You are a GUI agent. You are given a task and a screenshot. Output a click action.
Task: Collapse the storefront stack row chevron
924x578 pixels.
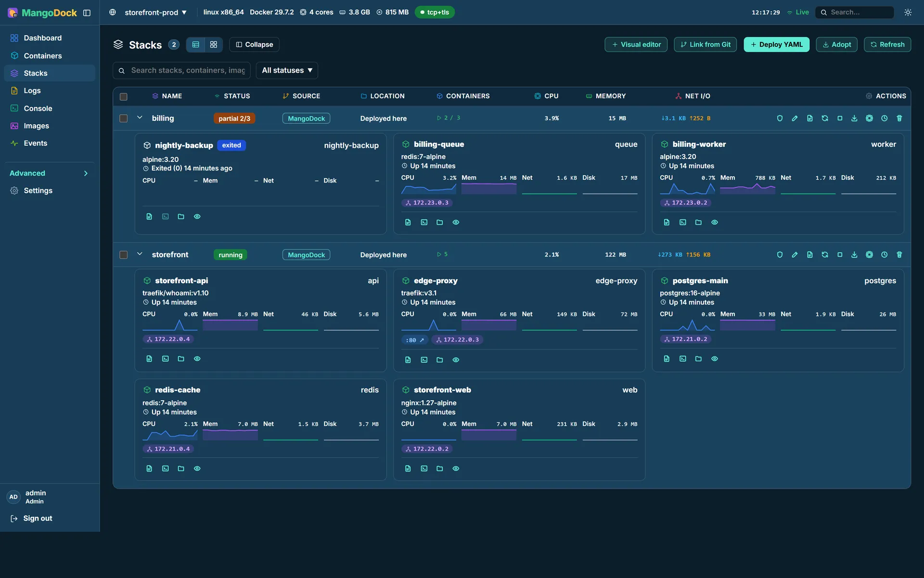click(140, 254)
